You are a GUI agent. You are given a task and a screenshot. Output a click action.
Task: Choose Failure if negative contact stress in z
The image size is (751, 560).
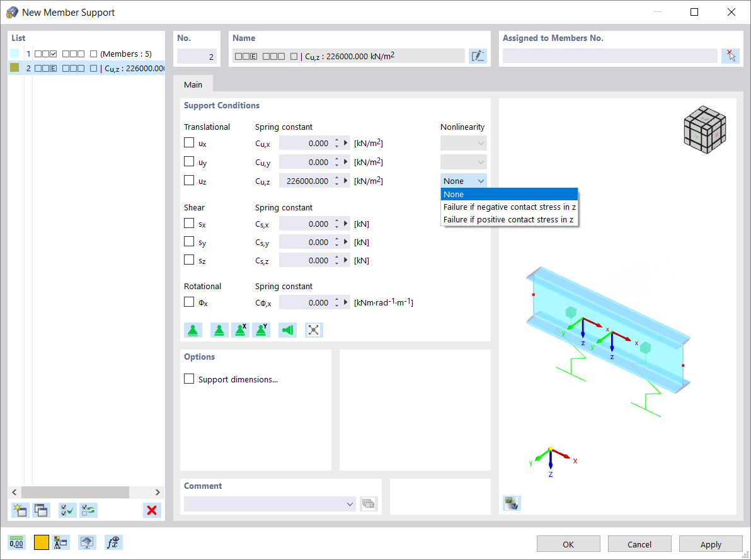[509, 207]
